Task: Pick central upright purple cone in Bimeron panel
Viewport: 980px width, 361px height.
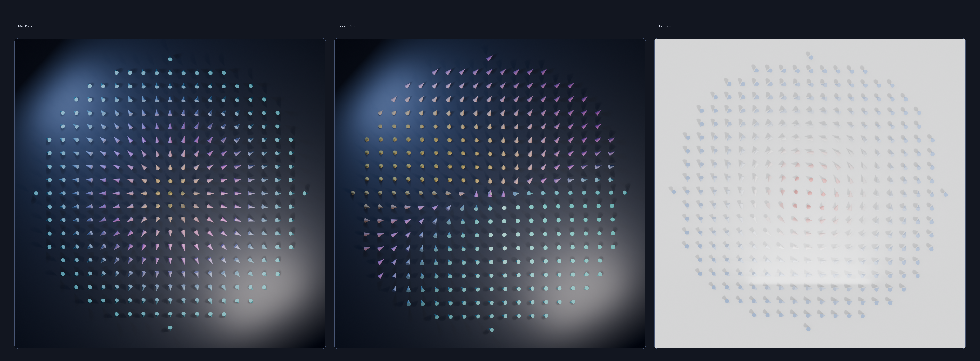Action: pyautogui.click(x=490, y=194)
